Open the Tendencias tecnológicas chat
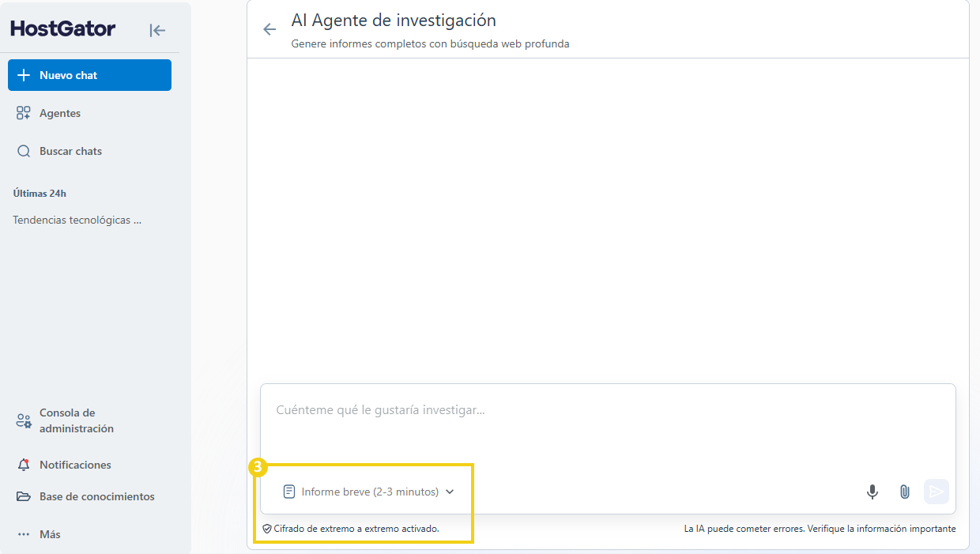Screen dimensions: 980x554 click(77, 220)
